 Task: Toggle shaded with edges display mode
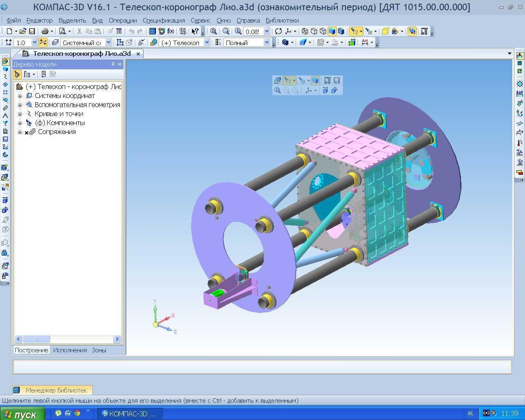pos(341,31)
